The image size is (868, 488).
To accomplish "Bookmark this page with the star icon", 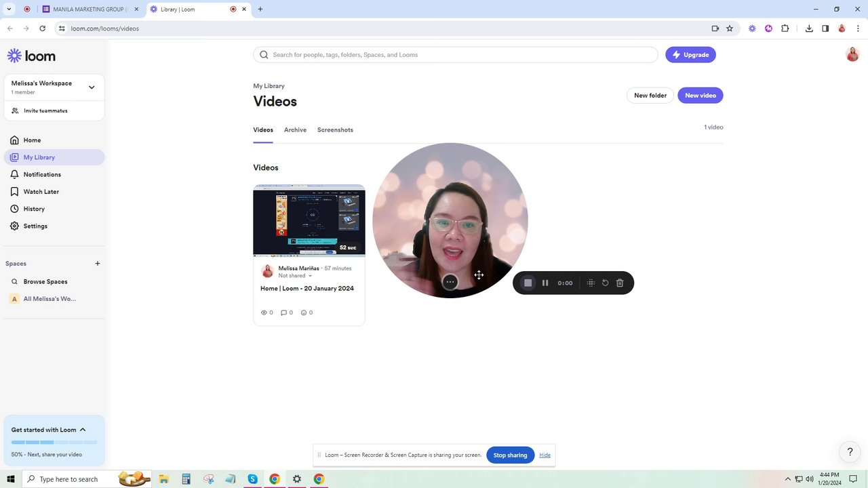I will (x=730, y=28).
